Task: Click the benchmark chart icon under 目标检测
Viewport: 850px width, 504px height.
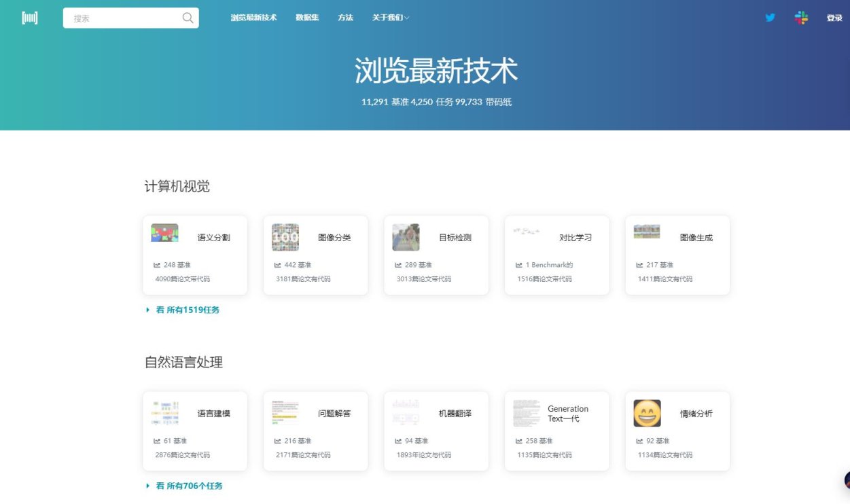Action: (x=399, y=265)
